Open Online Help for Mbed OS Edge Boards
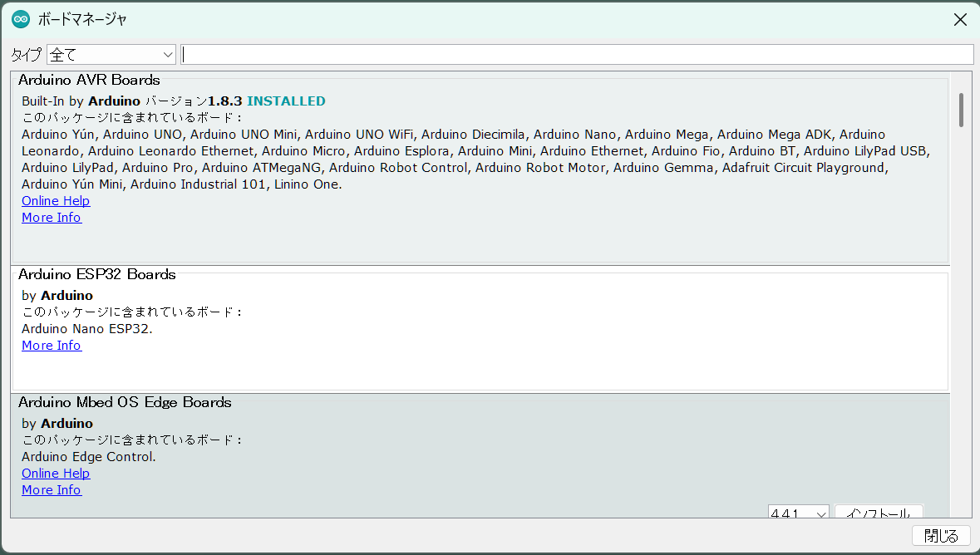Screen dimensions: 980x555 pos(56,474)
